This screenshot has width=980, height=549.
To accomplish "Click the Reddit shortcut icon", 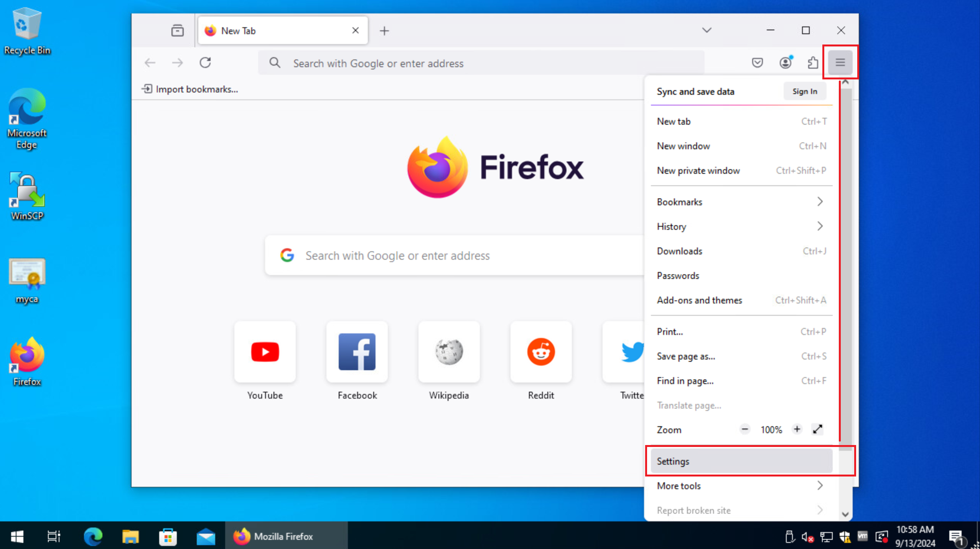I will pyautogui.click(x=541, y=352).
